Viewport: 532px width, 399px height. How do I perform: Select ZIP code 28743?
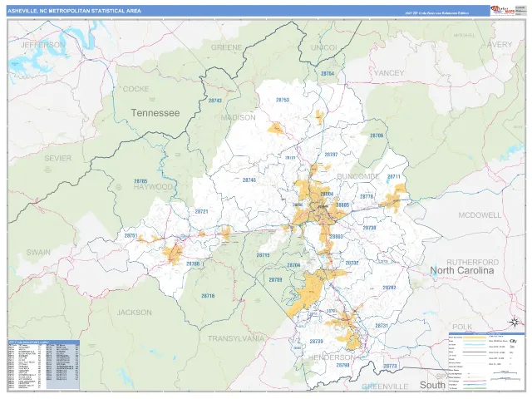(x=215, y=101)
